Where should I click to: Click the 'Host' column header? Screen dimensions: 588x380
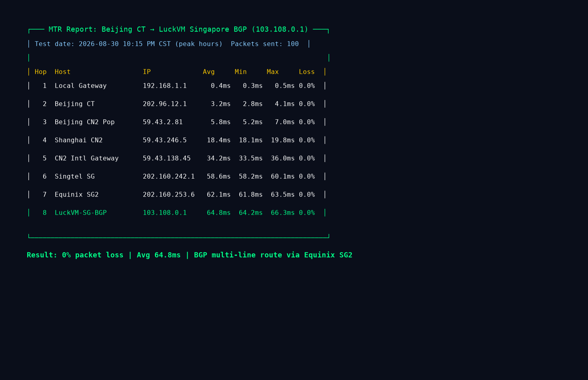[x=62, y=72]
